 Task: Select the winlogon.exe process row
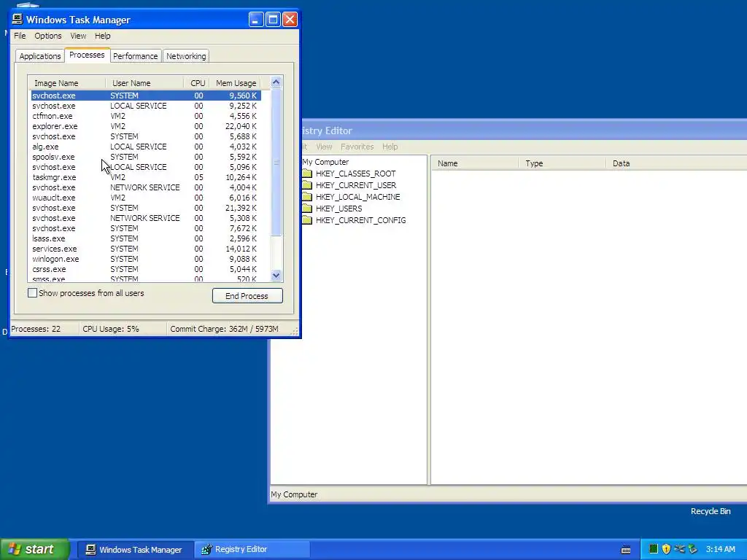(146, 259)
